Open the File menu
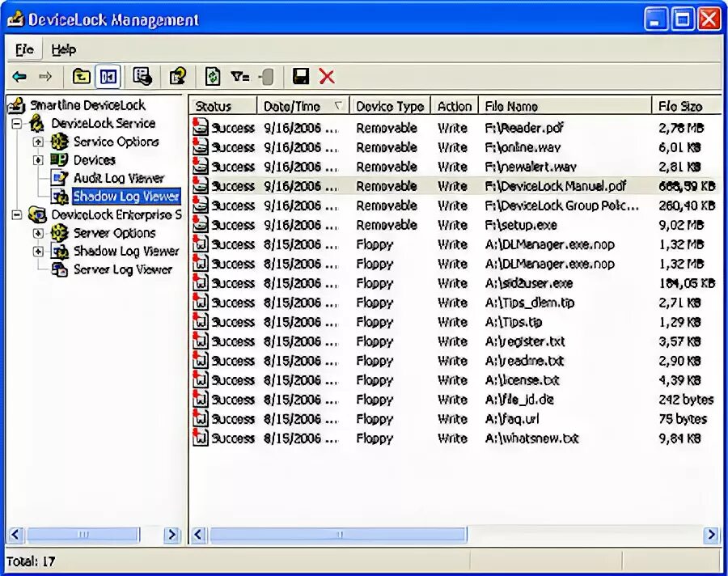728x576 pixels. click(24, 49)
